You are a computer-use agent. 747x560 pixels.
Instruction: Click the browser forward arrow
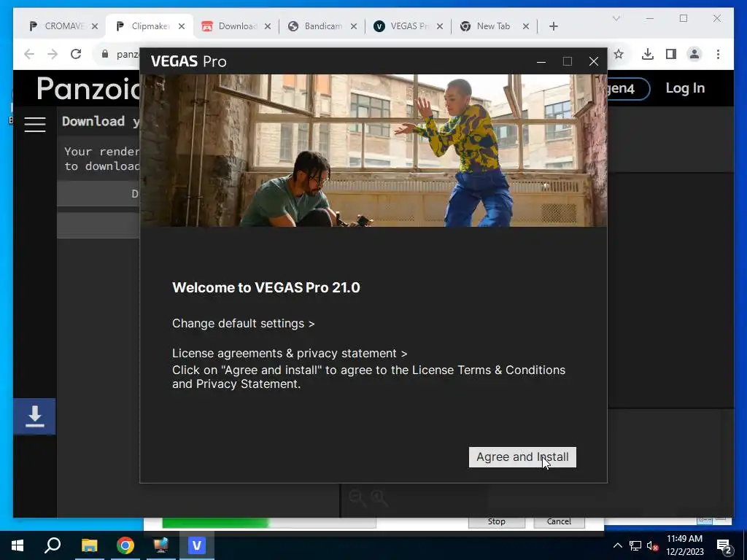pos(53,54)
